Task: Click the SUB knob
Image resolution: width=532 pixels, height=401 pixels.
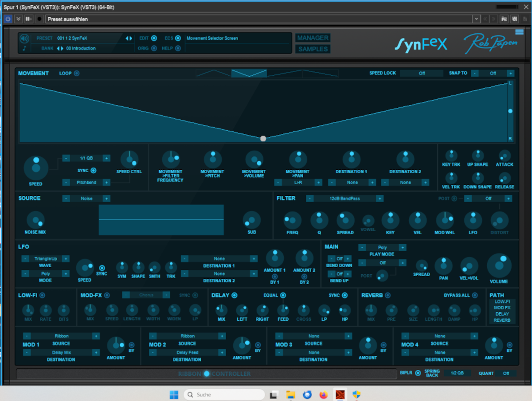Action: click(x=251, y=220)
